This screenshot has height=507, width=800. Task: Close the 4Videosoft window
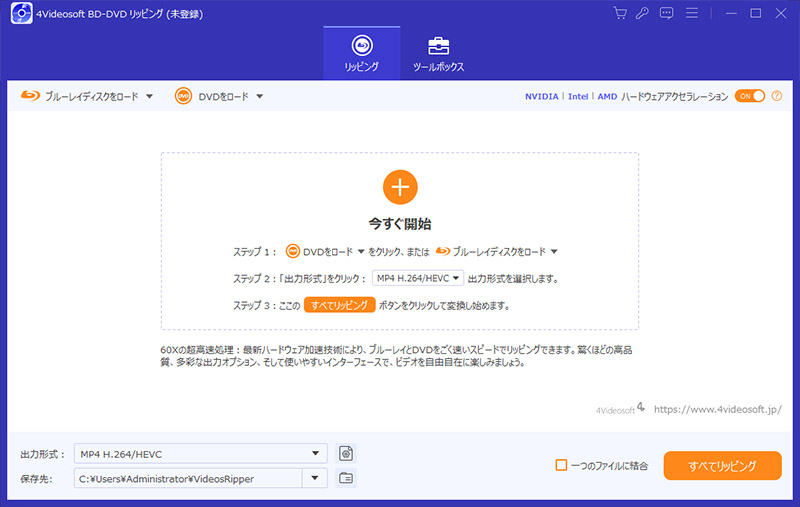pyautogui.click(x=781, y=13)
